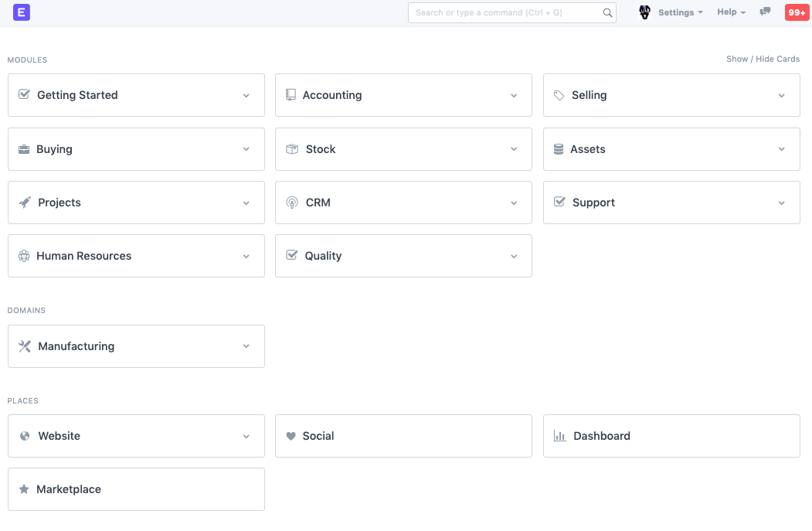812x531 pixels.
Task: Click the Projects rocket icon
Action: [x=25, y=203]
